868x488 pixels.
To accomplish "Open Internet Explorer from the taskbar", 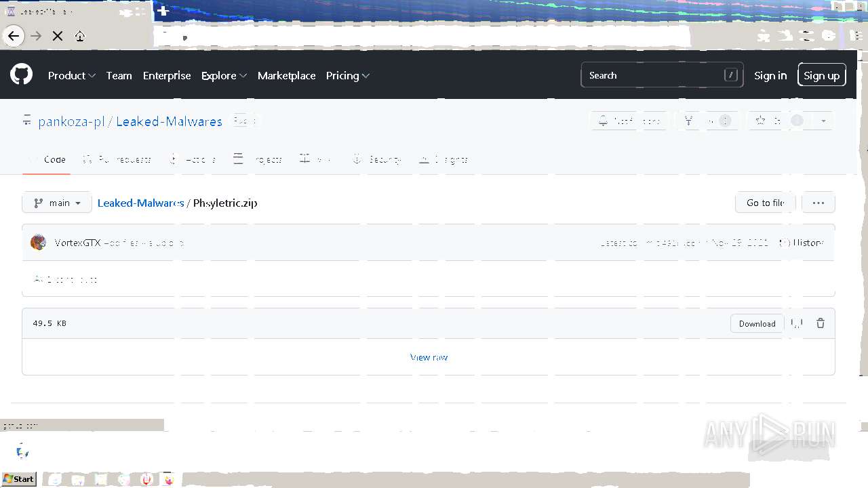I will [x=55, y=480].
